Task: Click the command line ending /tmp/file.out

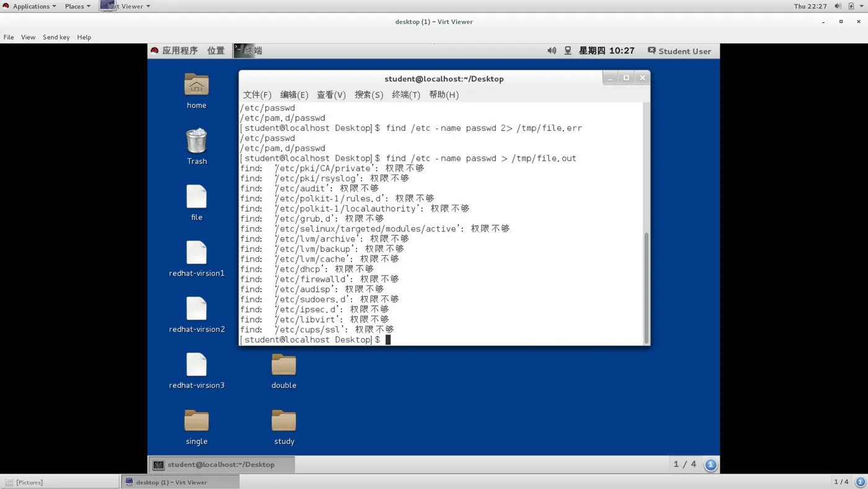Action: 408,158
